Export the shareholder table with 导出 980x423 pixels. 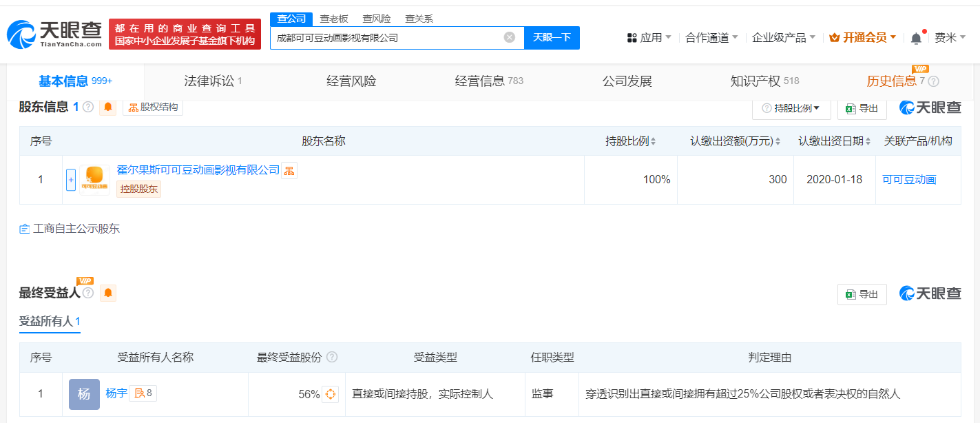(862, 108)
